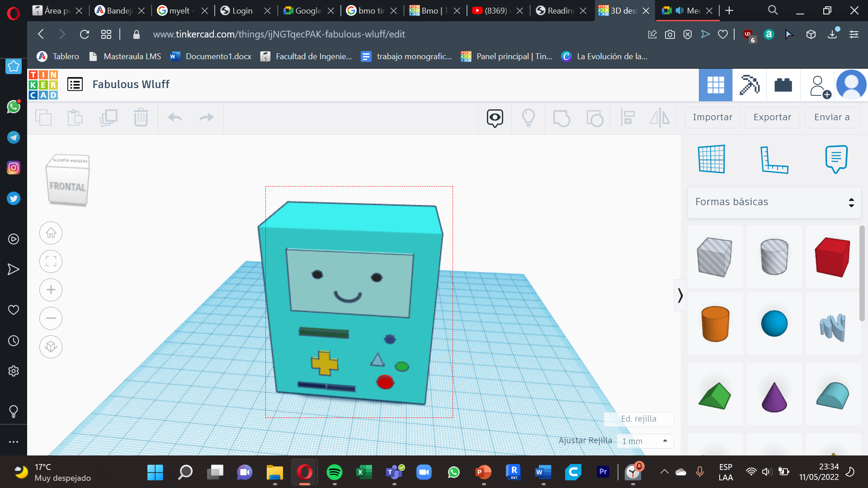The image size is (868, 488).
Task: Click the Ed. rejilla button
Action: 639,419
